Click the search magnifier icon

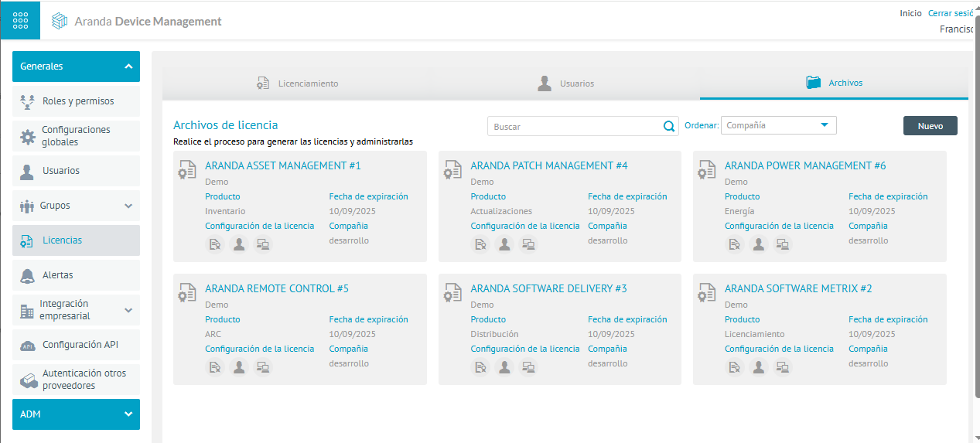(669, 126)
